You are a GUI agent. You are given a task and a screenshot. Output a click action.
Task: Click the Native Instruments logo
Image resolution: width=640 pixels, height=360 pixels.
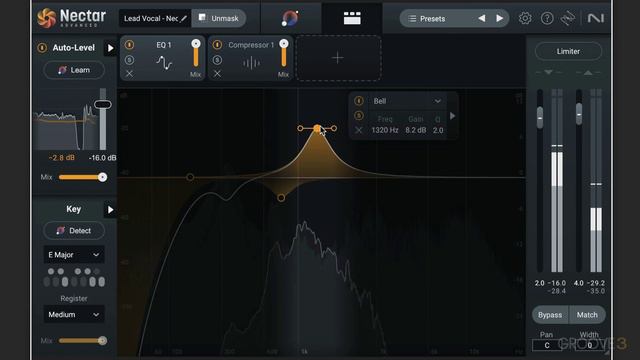tap(596, 18)
